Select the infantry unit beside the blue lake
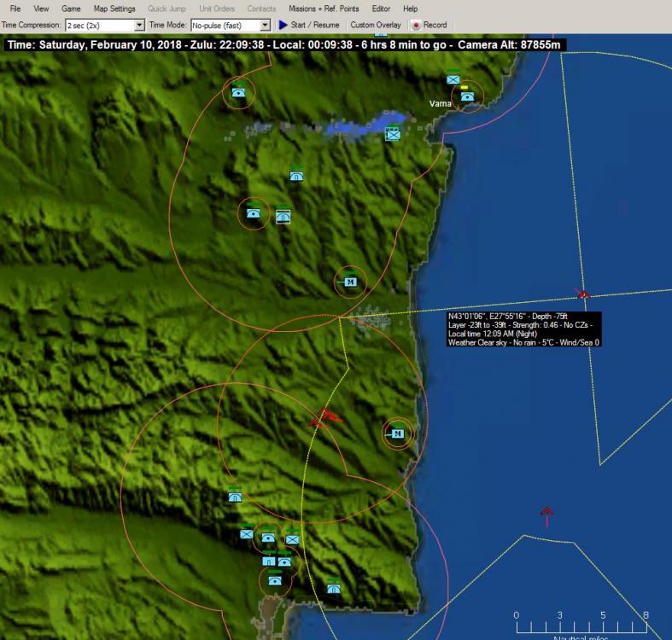This screenshot has height=640, width=672. pyautogui.click(x=392, y=134)
